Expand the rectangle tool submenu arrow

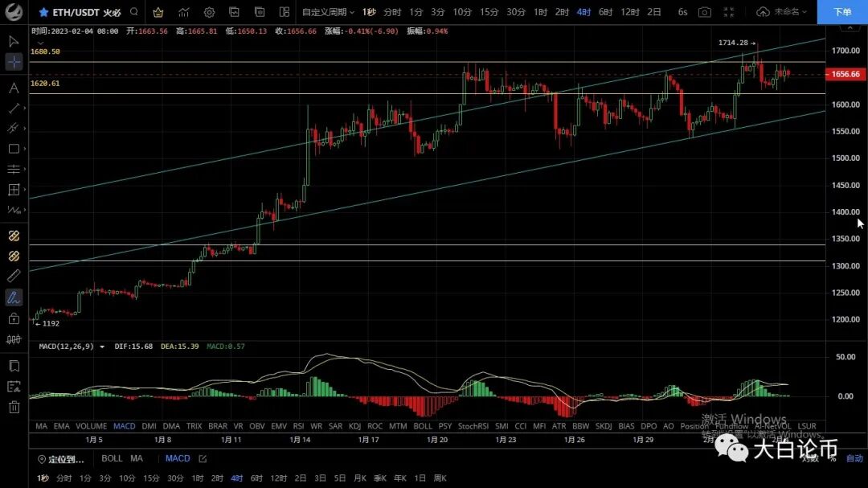(x=25, y=149)
